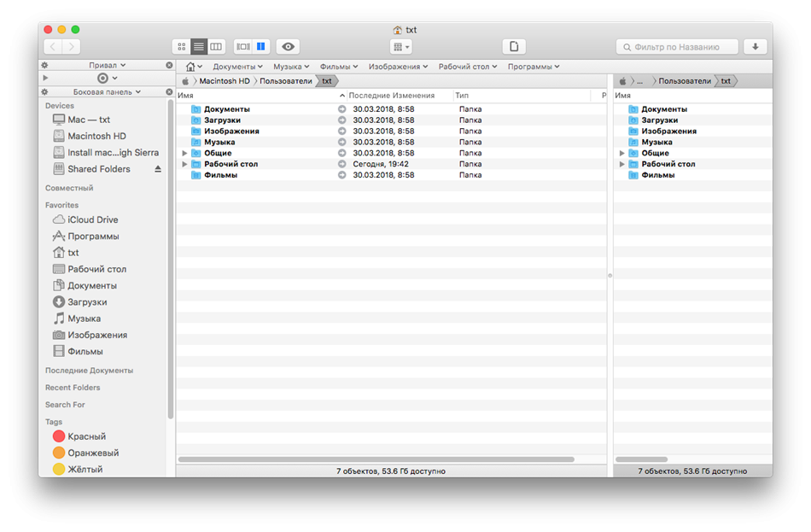Open the Музыка bookmark menu
The height and width of the screenshot is (532, 811).
pyautogui.click(x=291, y=67)
